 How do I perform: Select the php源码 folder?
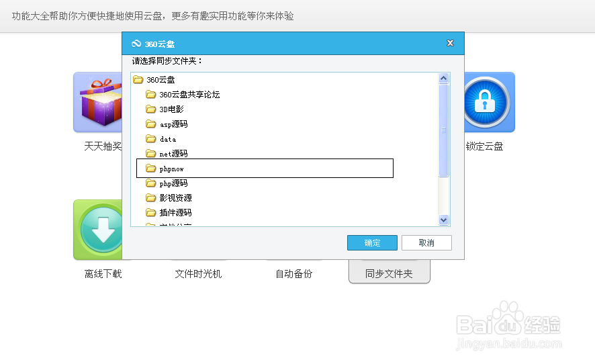pos(173,183)
